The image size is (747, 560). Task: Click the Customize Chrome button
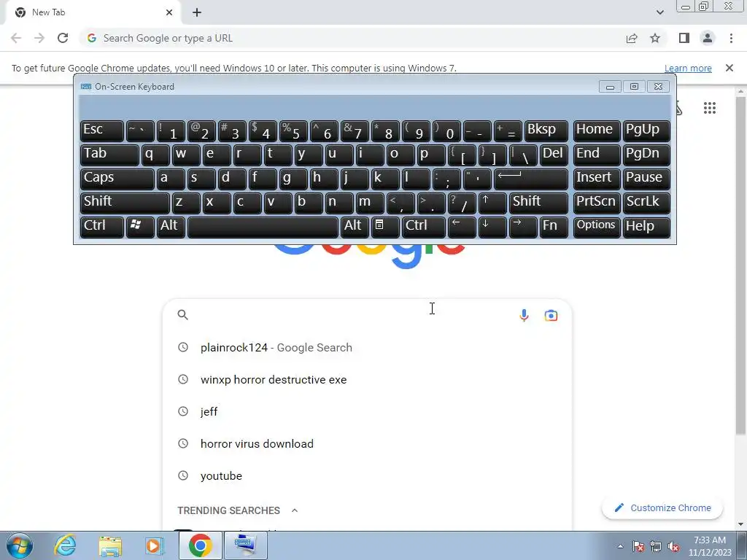click(x=662, y=507)
